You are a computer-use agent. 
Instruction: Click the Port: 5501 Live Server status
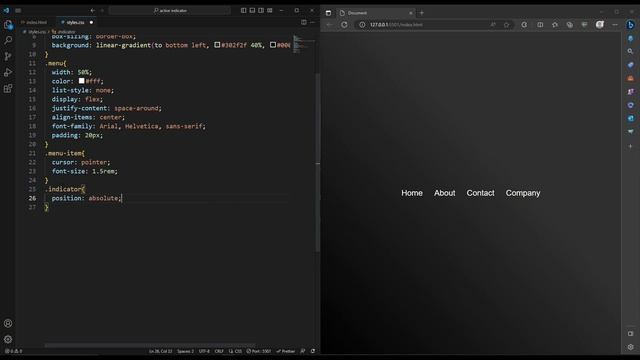[259, 351]
